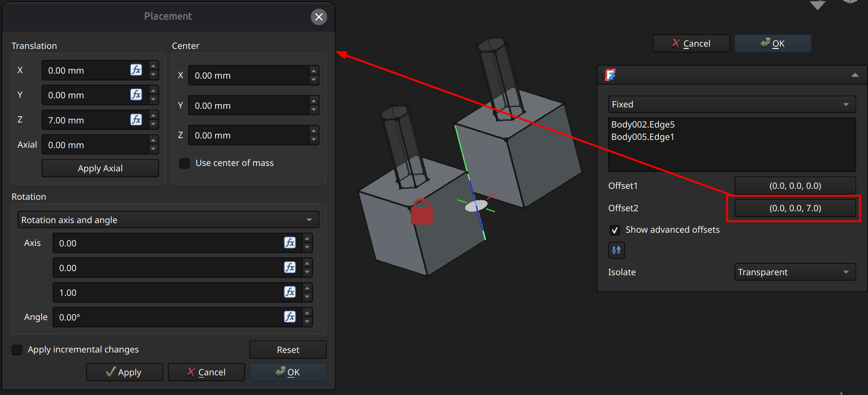This screenshot has width=868, height=395.
Task: Click the FreeCAD constraint panel icon
Action: click(x=610, y=75)
